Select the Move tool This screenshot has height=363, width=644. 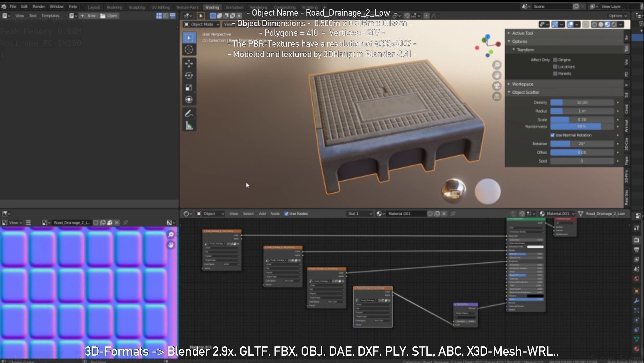coord(189,63)
